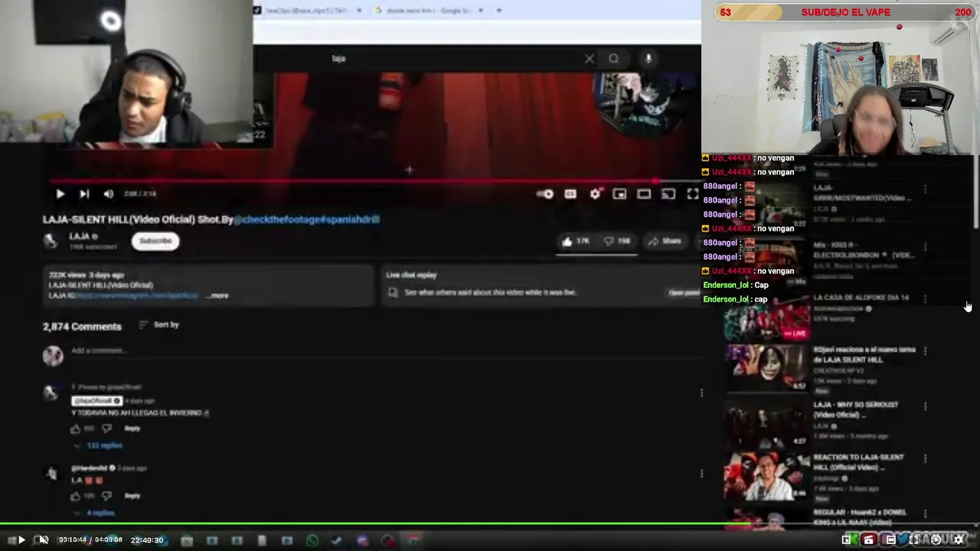Reply to the second comment
Screen dimensions: 980x551
point(132,496)
